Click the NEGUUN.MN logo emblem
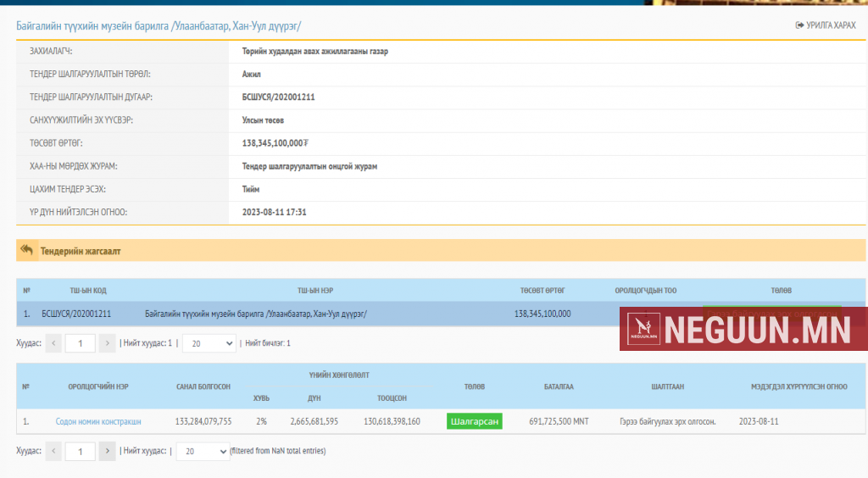Viewport: 868px width, 478px height. pos(642,328)
